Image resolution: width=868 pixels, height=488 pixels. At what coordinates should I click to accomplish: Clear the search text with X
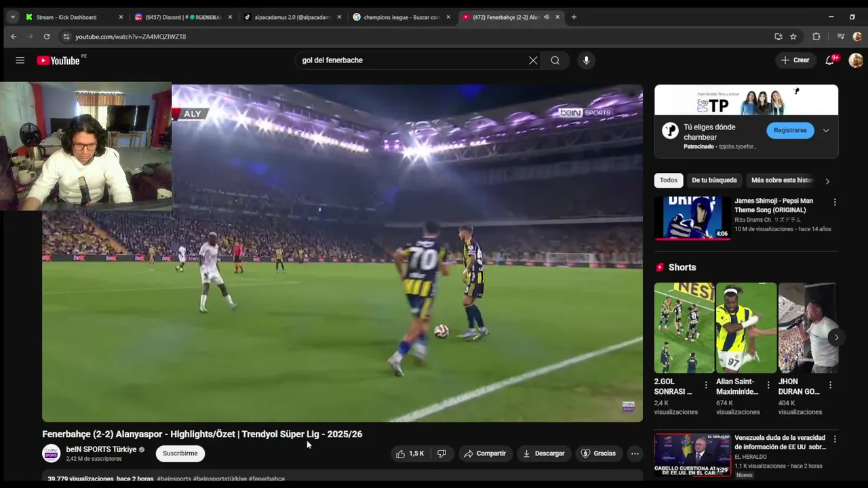533,60
